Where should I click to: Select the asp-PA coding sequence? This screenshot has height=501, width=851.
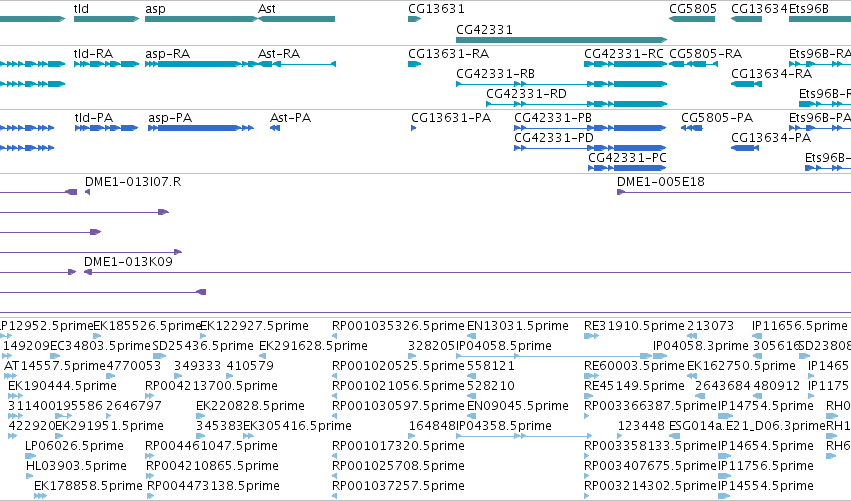click(201, 128)
